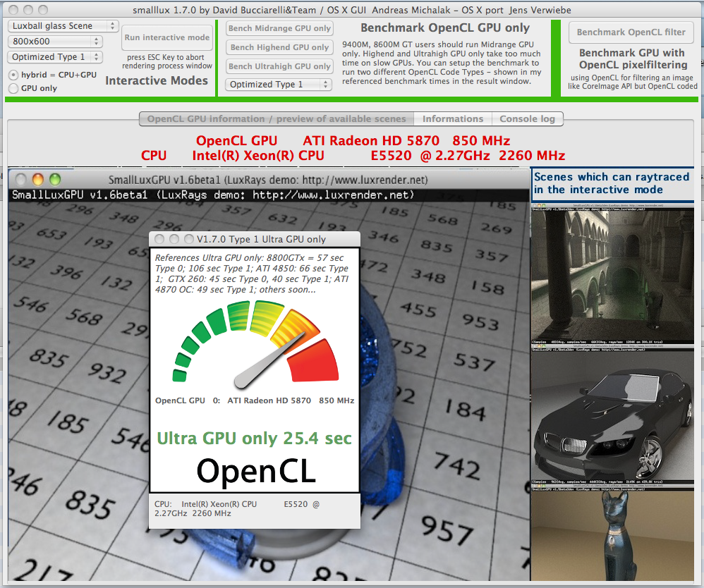Click Scenes which can raytraced label
Screen dimensions: 704x588
pos(612,183)
